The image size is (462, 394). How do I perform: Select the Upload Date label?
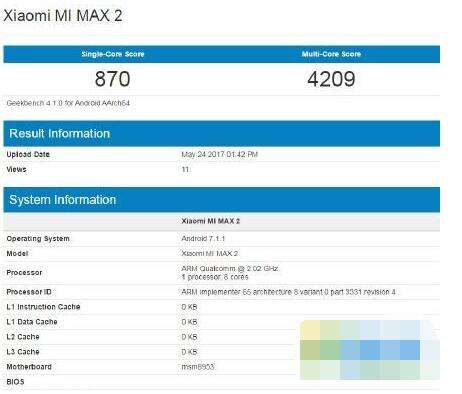pyautogui.click(x=28, y=154)
